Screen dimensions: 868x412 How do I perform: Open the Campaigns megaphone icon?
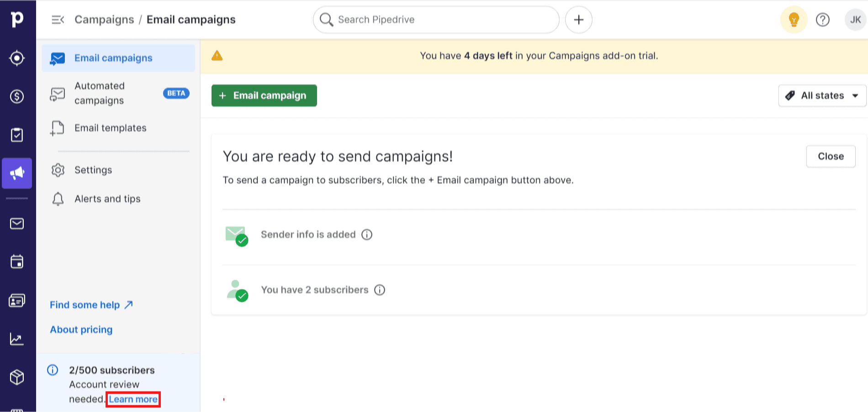pyautogui.click(x=17, y=173)
